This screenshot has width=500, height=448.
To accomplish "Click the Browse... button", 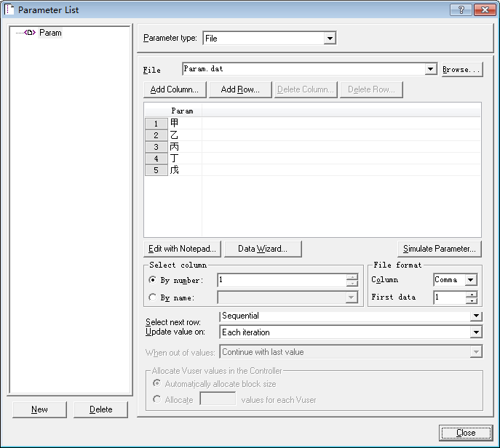I will (x=462, y=70).
